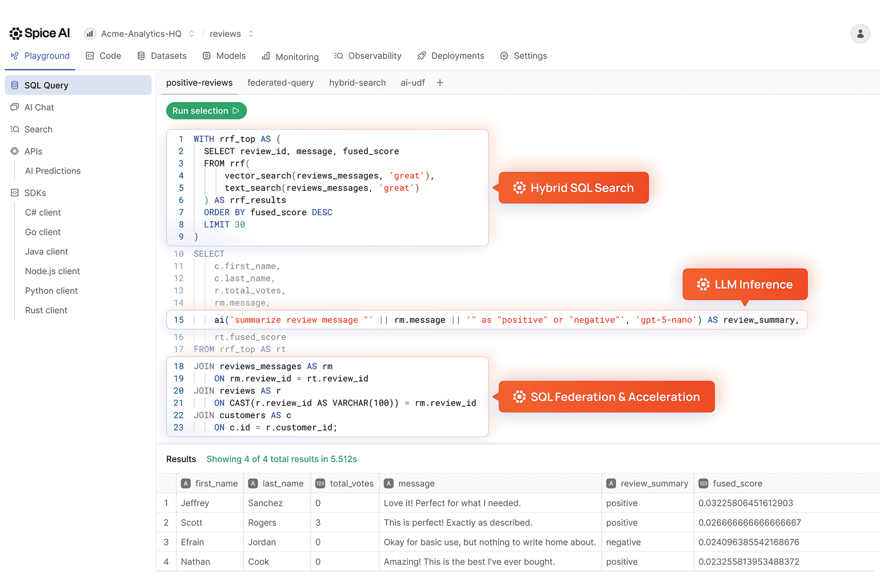This screenshot has height=588, width=880.
Task: Expand the reviews breadcrumb selector
Action: (x=251, y=33)
